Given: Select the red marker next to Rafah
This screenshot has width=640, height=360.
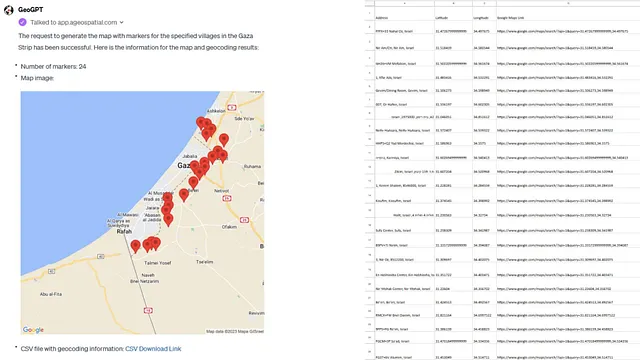Looking at the screenshot, I should click(x=136, y=246).
